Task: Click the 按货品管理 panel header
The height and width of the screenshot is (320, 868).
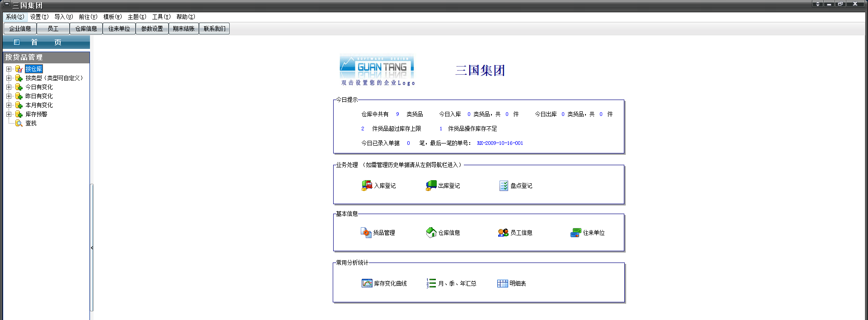Action: point(46,57)
